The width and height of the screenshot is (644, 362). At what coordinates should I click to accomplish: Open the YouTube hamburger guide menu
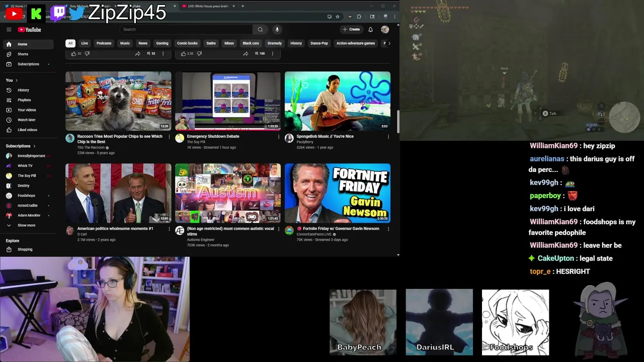(x=9, y=30)
